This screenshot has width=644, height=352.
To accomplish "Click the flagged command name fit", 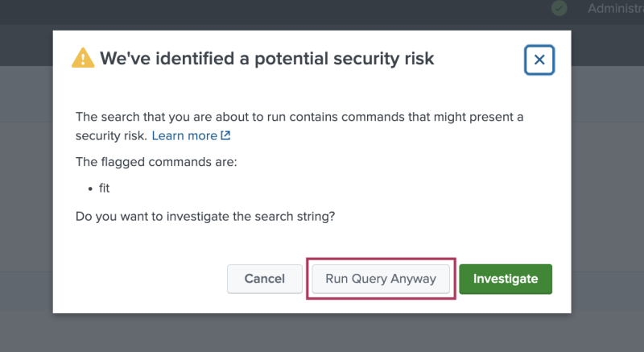I will [x=105, y=188].
